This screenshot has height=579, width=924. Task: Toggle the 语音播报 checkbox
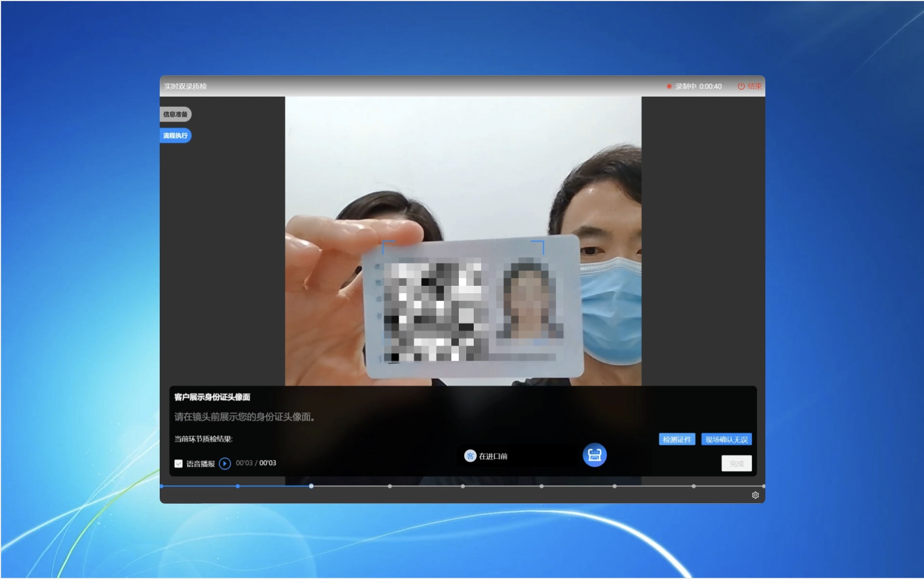(x=178, y=464)
